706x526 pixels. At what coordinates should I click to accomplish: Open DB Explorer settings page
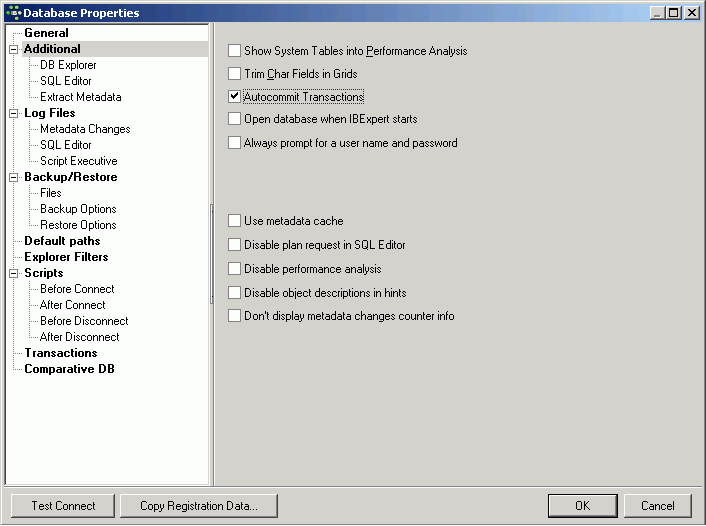68,65
